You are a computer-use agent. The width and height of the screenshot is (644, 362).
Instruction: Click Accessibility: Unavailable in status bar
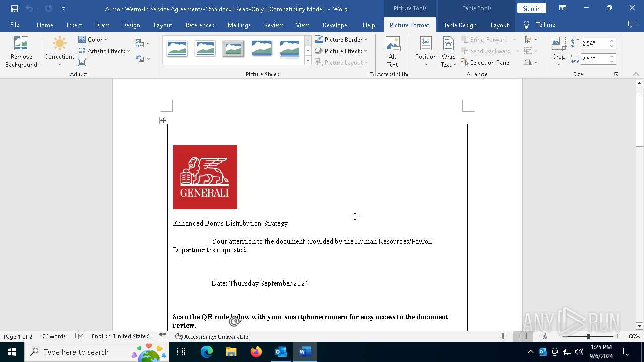click(x=211, y=336)
